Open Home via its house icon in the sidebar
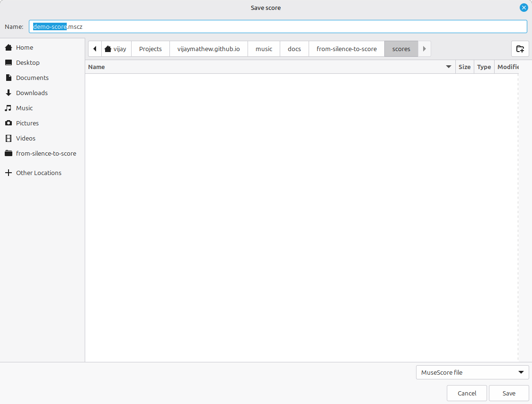The height and width of the screenshot is (404, 532). [9, 47]
